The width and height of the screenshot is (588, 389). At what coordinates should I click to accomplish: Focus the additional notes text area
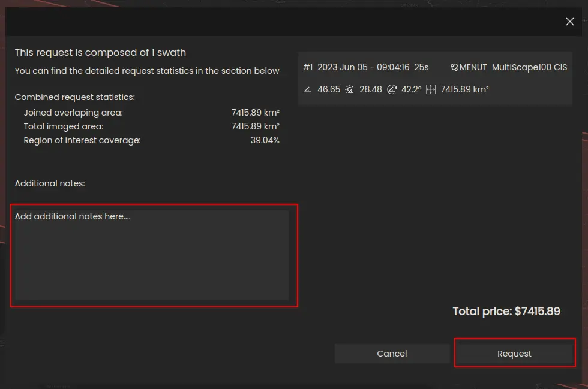(152, 255)
